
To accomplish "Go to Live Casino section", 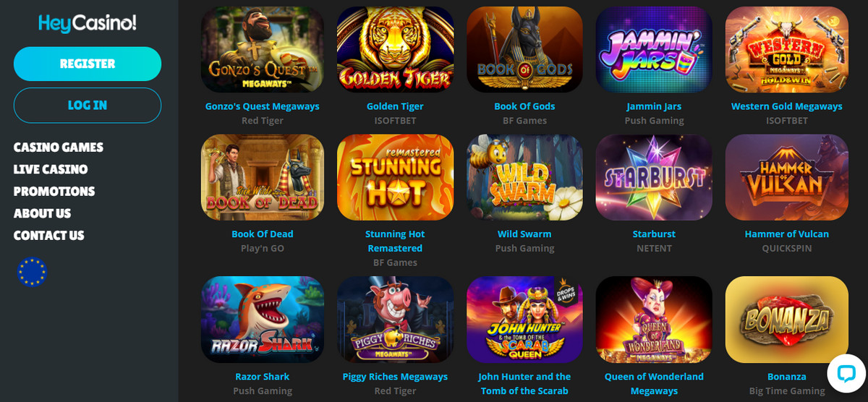I will [x=51, y=169].
